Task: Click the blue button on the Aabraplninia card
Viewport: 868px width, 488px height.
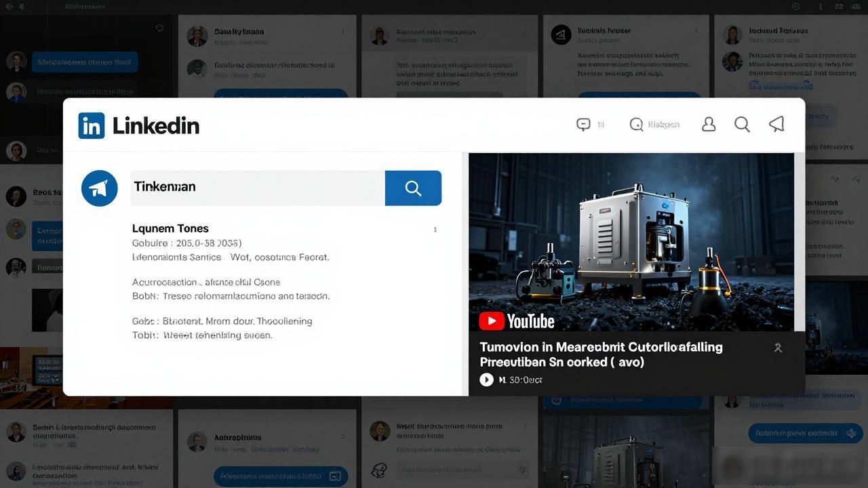Action: pos(281,476)
